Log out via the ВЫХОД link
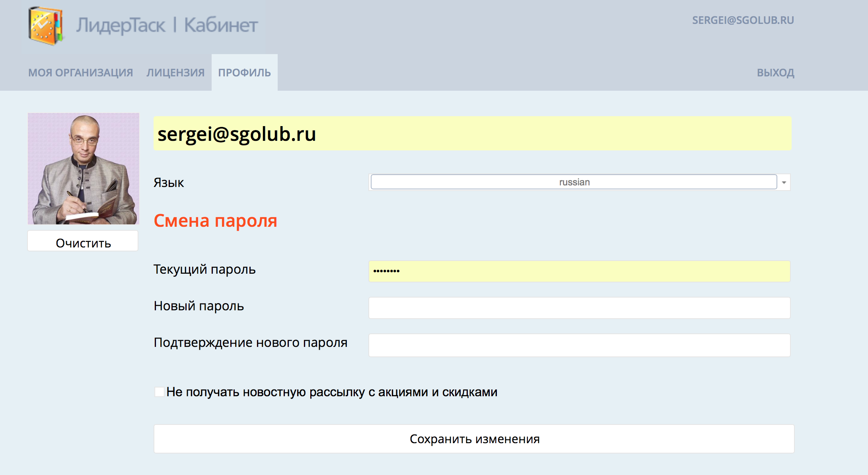This screenshot has height=475, width=868. point(775,73)
